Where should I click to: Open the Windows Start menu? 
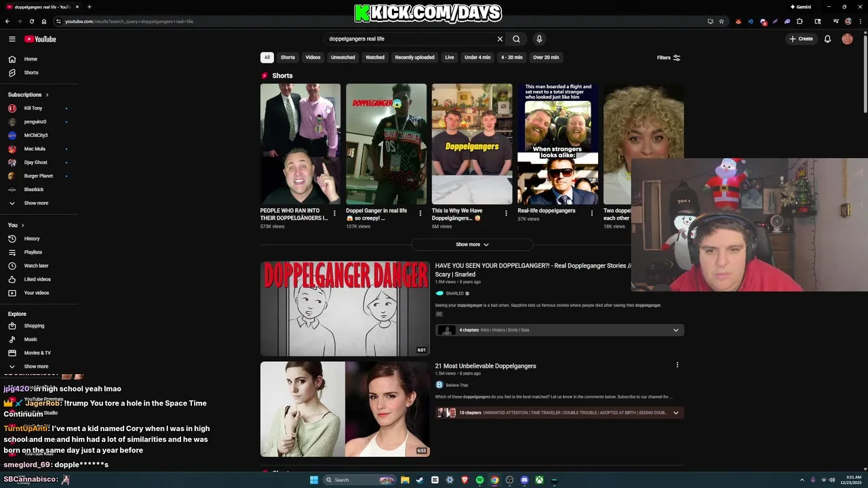tap(314, 480)
